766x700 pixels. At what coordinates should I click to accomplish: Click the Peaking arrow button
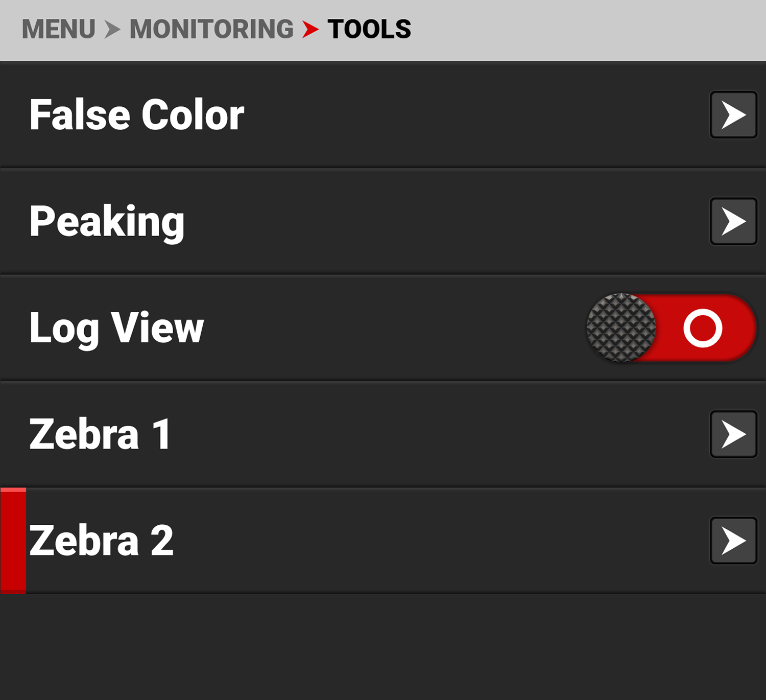click(733, 221)
